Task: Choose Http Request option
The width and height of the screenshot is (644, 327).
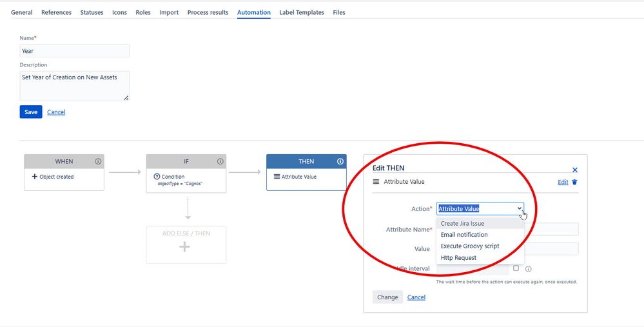Action: (x=480, y=257)
